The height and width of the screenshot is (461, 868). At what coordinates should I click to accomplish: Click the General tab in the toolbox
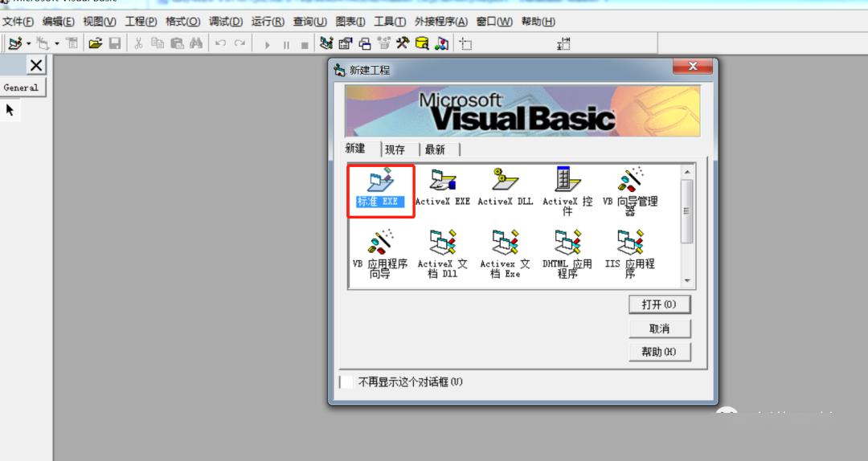coord(22,88)
